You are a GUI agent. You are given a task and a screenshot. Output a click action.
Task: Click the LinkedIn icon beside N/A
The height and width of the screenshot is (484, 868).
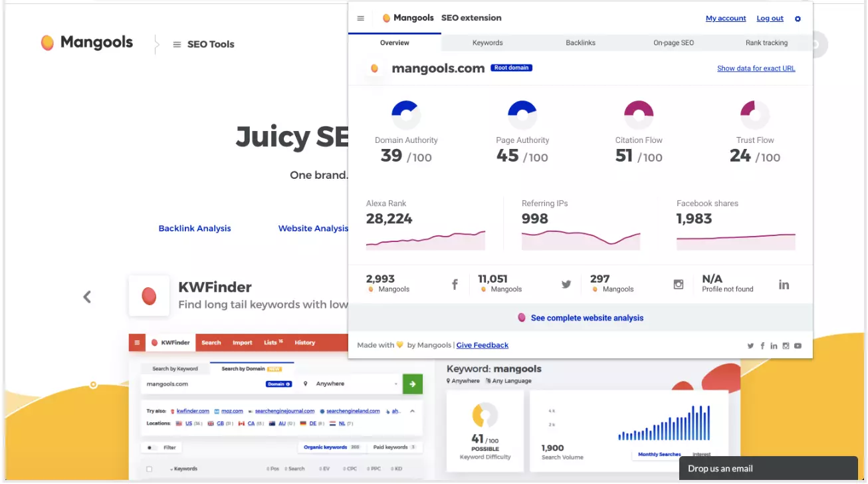point(784,285)
